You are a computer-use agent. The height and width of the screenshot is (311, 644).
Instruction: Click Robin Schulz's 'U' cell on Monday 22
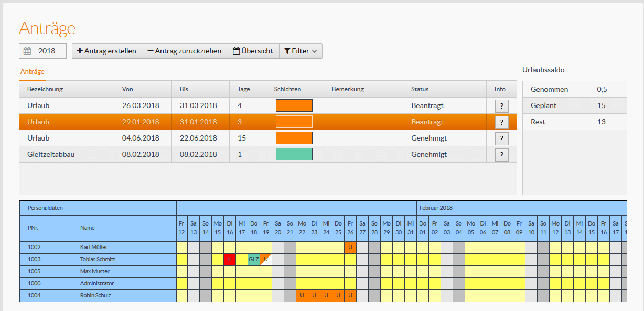pos(302,296)
